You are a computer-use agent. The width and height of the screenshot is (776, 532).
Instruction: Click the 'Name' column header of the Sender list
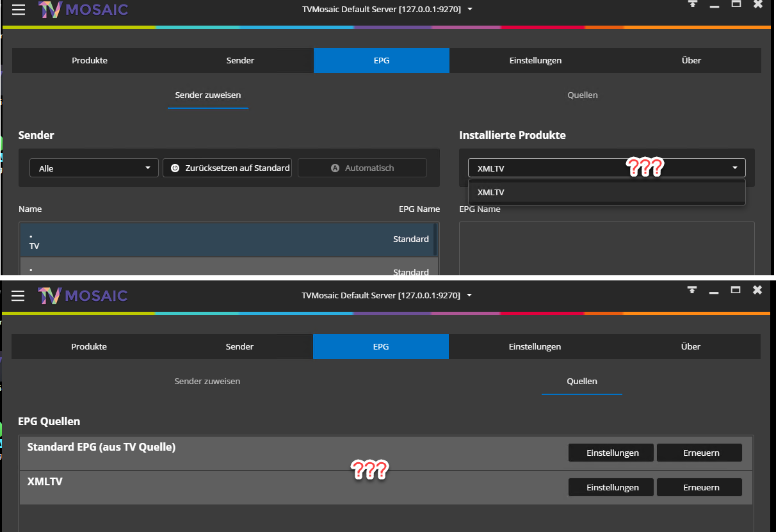(x=30, y=209)
